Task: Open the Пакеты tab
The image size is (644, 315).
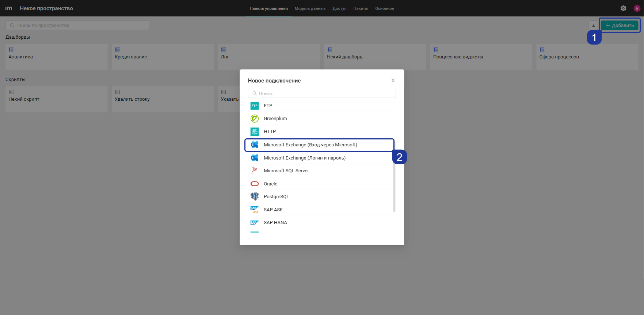Action: [361, 8]
